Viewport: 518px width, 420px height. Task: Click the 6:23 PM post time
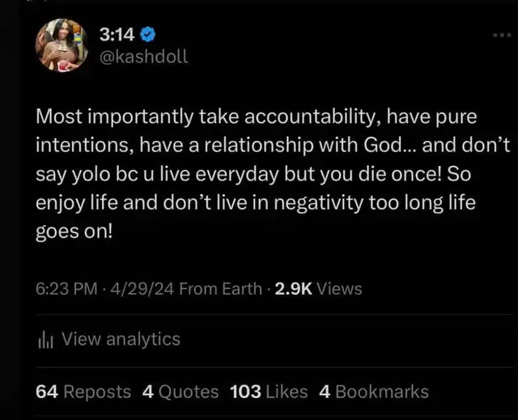(68, 289)
